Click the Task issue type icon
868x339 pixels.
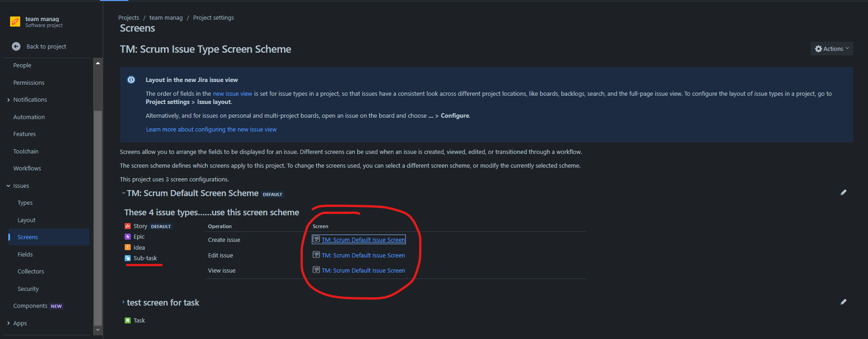127,320
